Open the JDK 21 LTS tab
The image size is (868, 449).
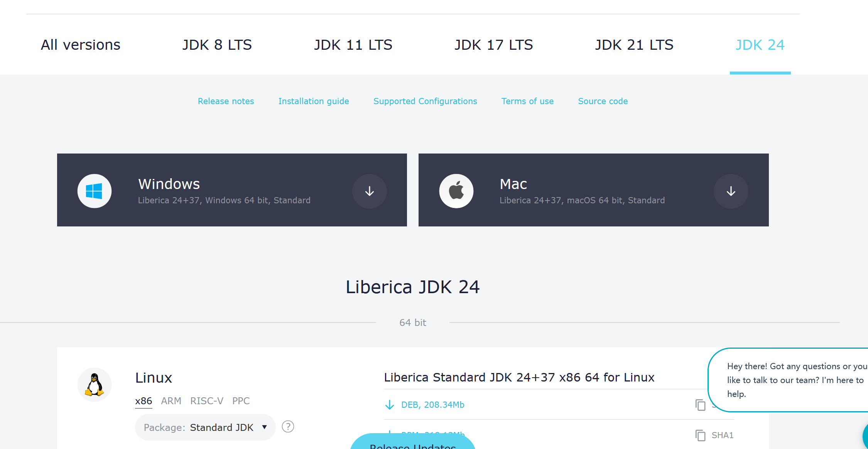pyautogui.click(x=634, y=45)
